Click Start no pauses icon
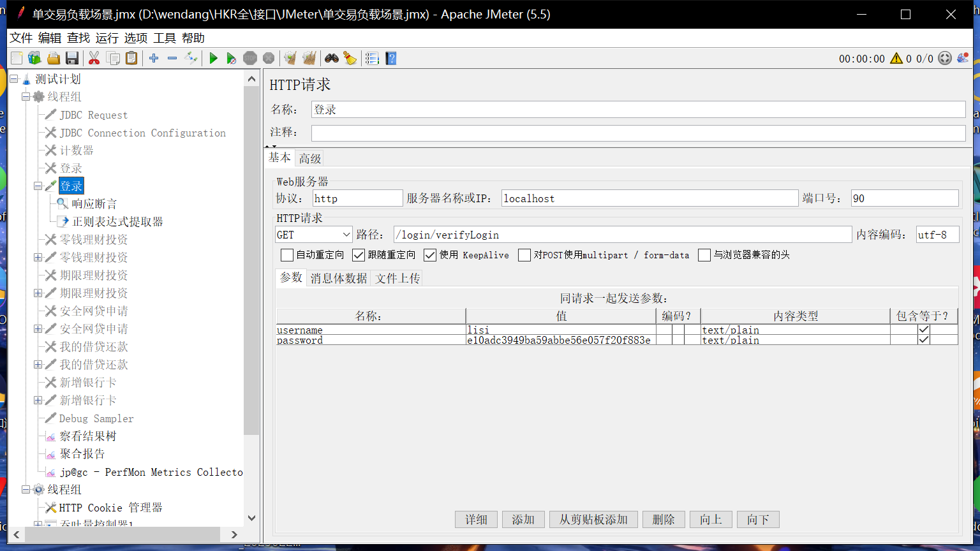980x551 pixels. point(232,59)
